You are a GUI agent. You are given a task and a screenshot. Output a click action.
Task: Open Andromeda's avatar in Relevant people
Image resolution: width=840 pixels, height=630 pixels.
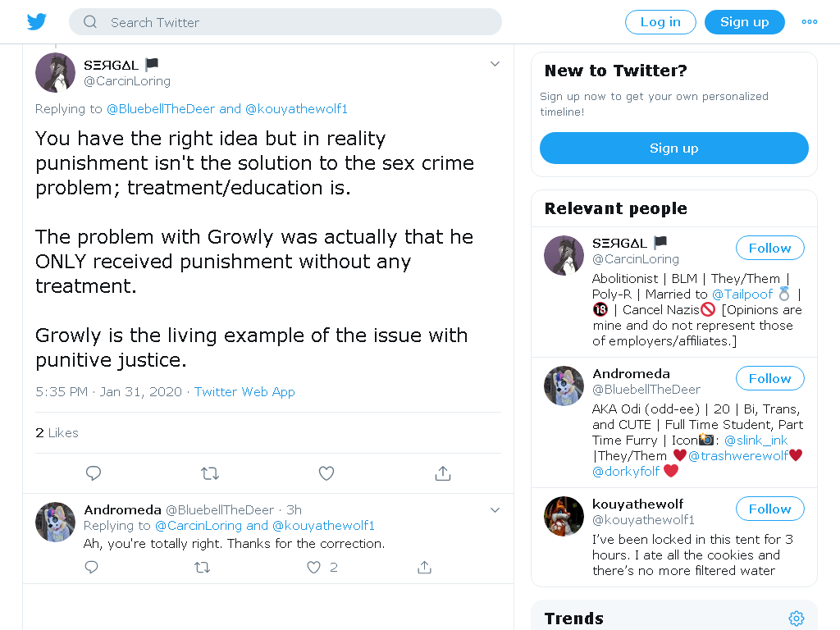pyautogui.click(x=564, y=386)
